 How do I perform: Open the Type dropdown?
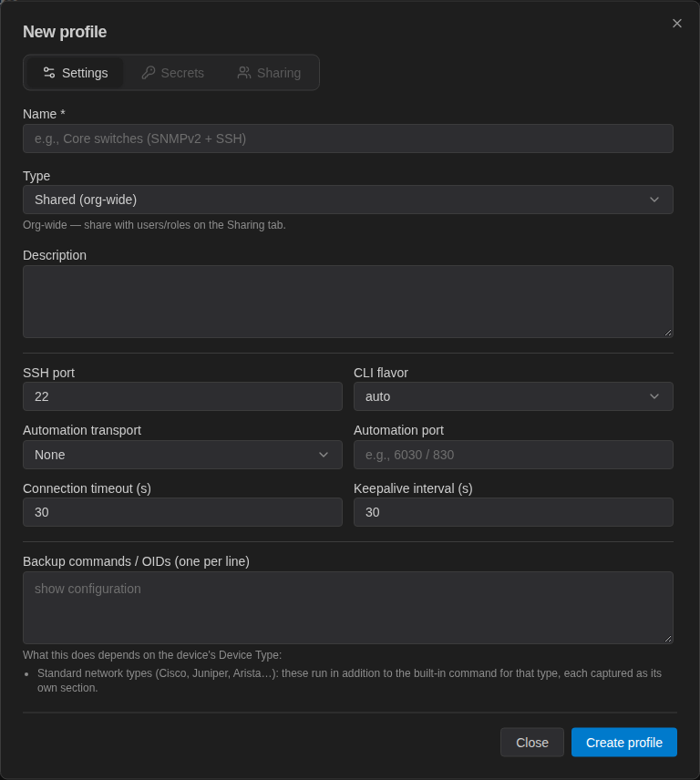(348, 200)
